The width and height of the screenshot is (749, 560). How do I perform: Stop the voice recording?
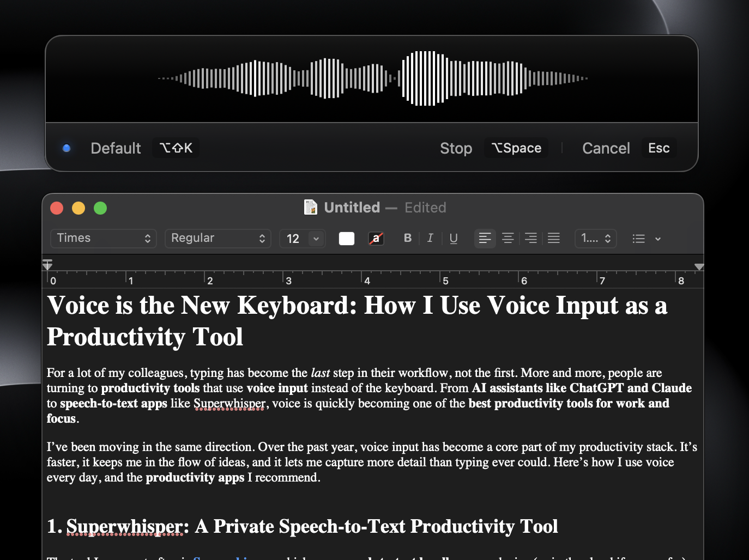pos(456,148)
